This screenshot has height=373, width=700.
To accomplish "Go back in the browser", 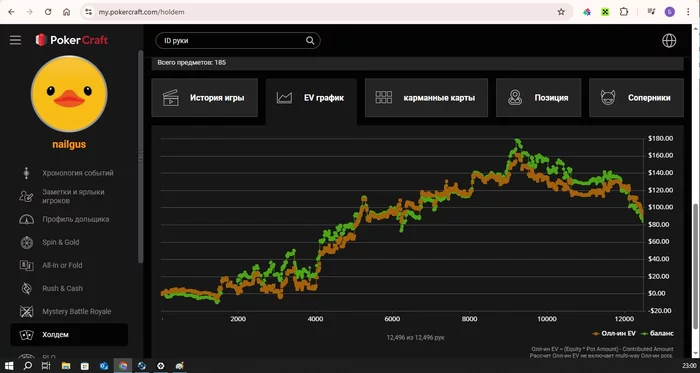I will [12, 12].
